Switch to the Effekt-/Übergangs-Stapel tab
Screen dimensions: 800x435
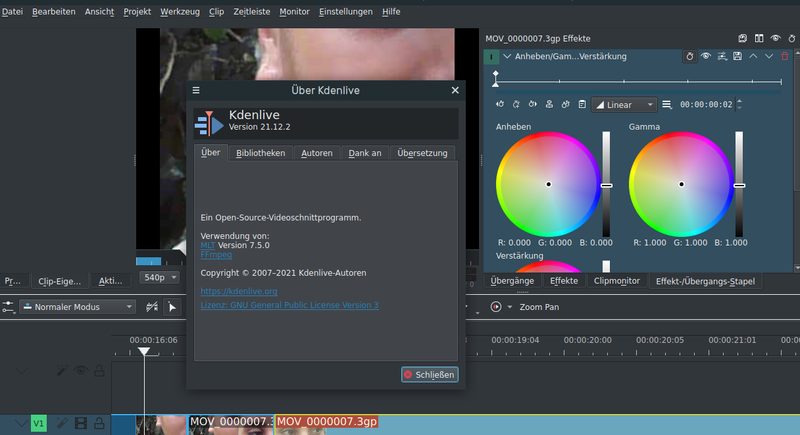705,281
